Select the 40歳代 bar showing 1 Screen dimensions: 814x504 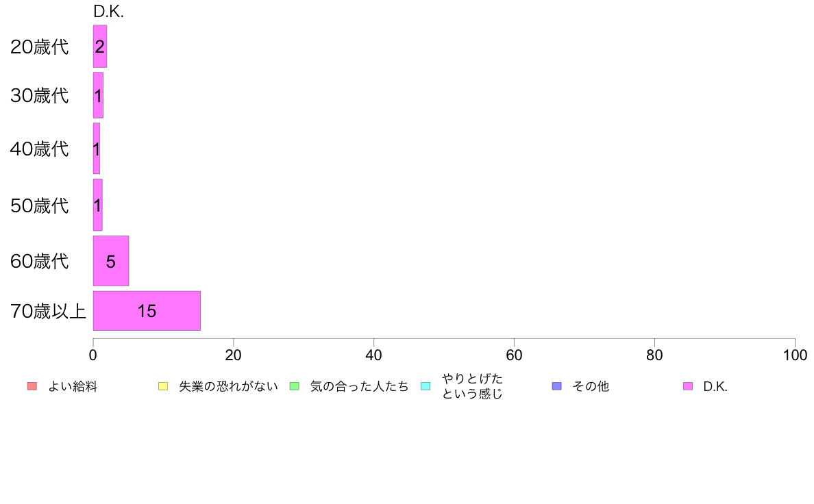pos(97,149)
